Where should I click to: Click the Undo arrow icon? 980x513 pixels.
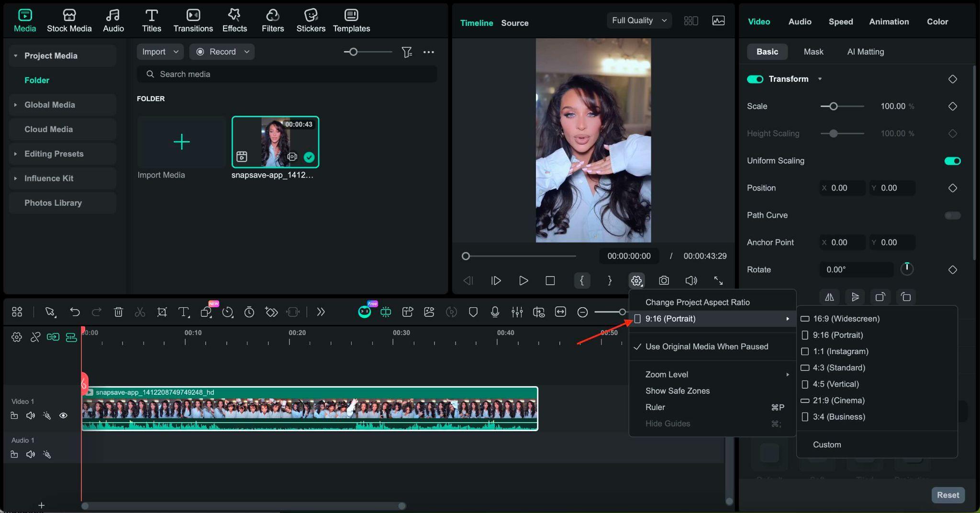(x=75, y=312)
